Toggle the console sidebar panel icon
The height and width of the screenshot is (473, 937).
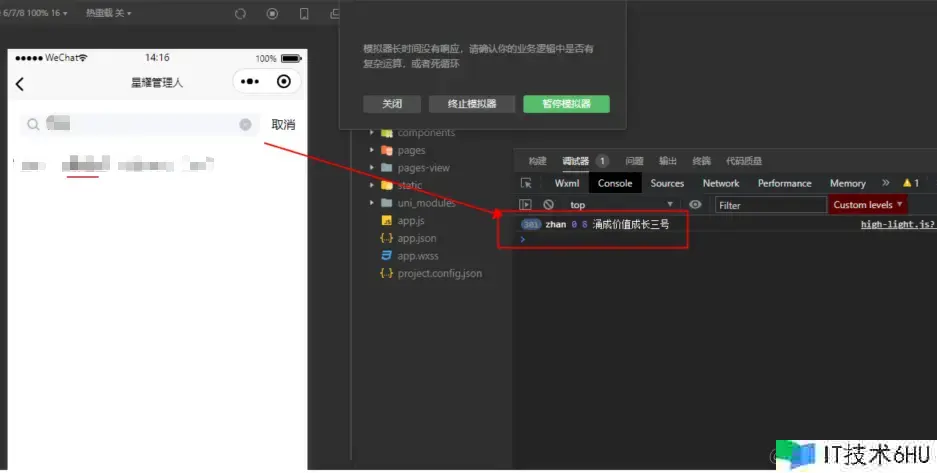click(526, 205)
